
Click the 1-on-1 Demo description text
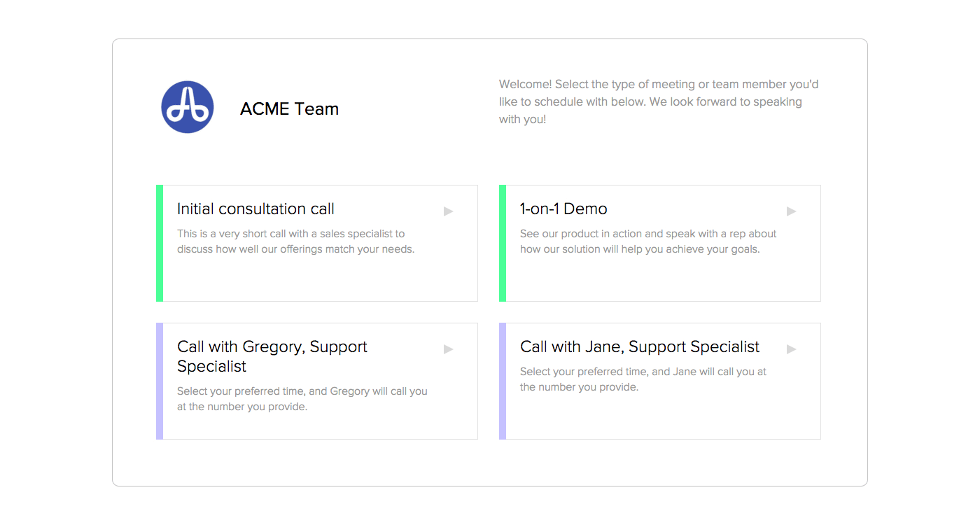648,241
